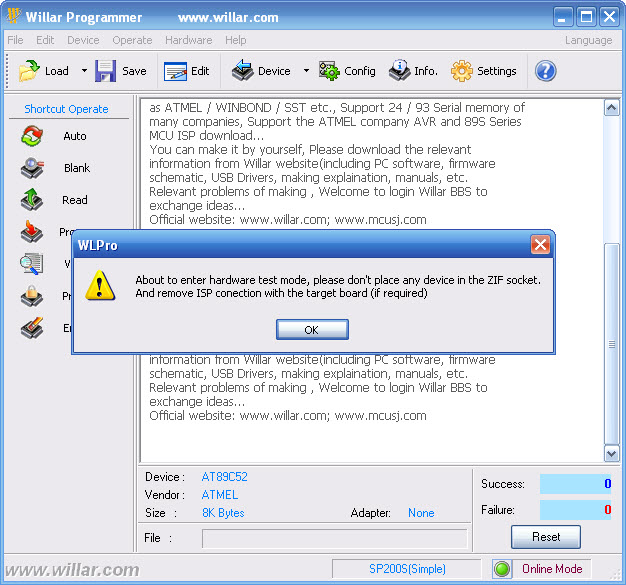The width and height of the screenshot is (626, 585).
Task: Click the Failure counter field
Action: [575, 510]
